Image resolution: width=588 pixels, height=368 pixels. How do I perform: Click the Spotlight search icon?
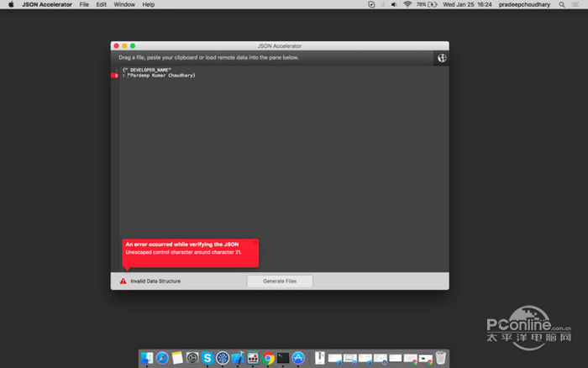(x=562, y=4)
